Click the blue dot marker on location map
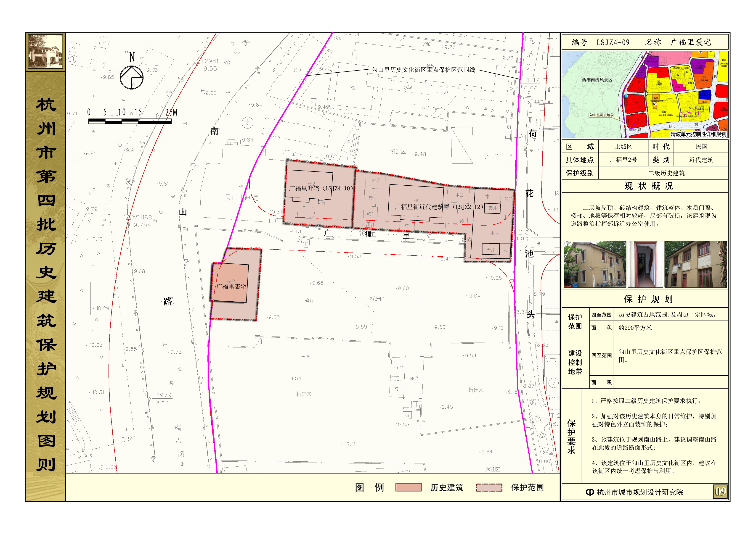 click(626, 96)
